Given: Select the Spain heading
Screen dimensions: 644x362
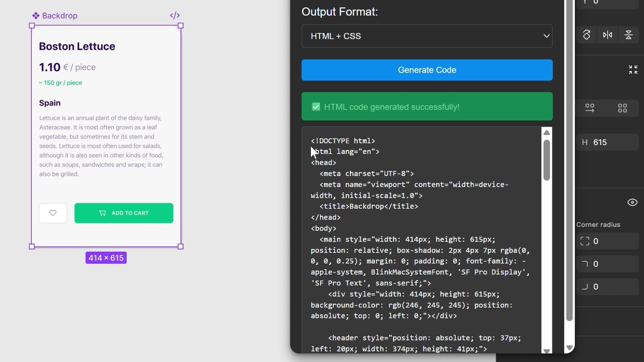Looking at the screenshot, I should click(x=50, y=103).
